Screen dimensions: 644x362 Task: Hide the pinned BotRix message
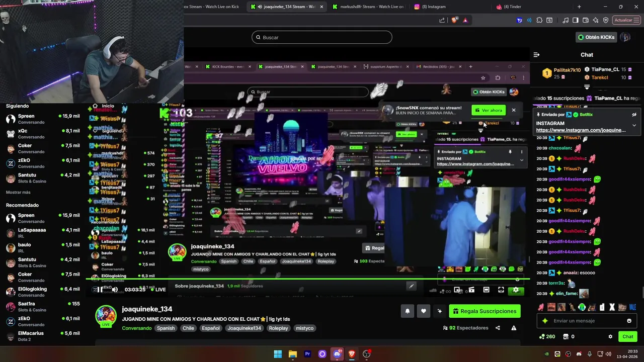pyautogui.click(x=634, y=115)
